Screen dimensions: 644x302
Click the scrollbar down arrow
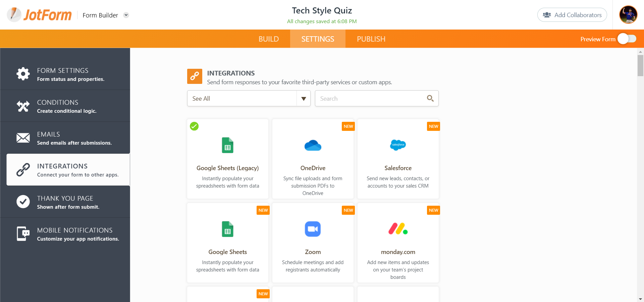tap(641, 299)
